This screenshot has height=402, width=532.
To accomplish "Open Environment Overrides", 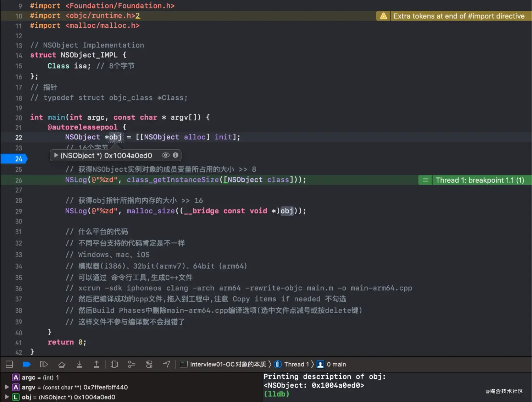I will tap(149, 364).
